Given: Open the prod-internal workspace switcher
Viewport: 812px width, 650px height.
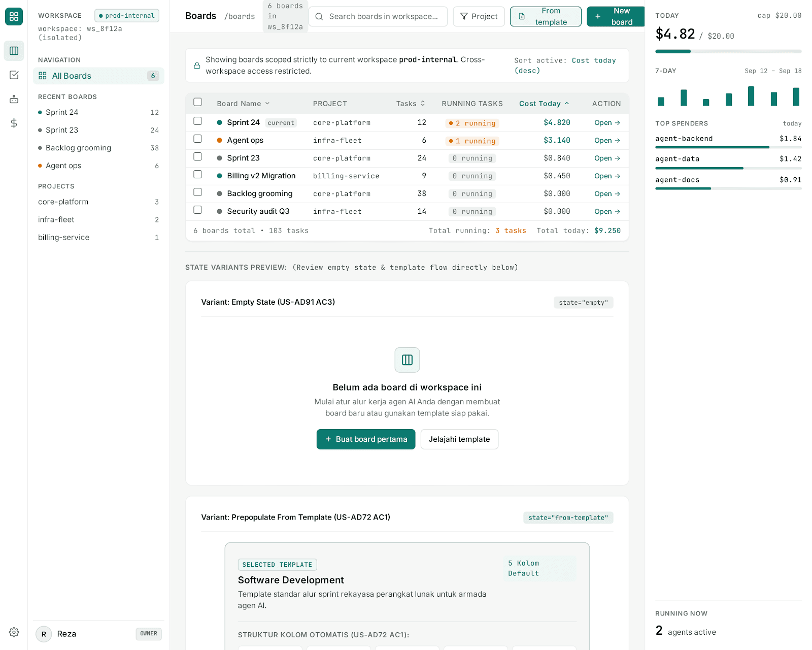Looking at the screenshot, I should [x=127, y=16].
